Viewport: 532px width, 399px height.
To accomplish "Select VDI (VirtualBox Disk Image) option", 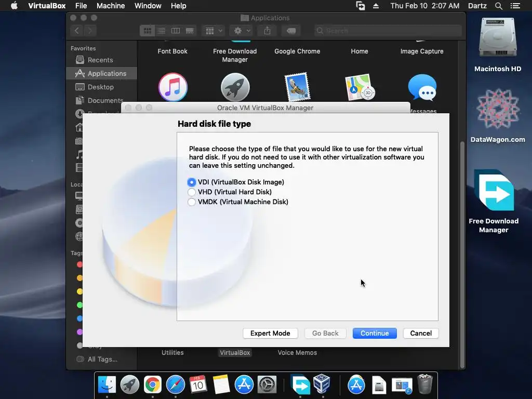I will click(x=236, y=182).
